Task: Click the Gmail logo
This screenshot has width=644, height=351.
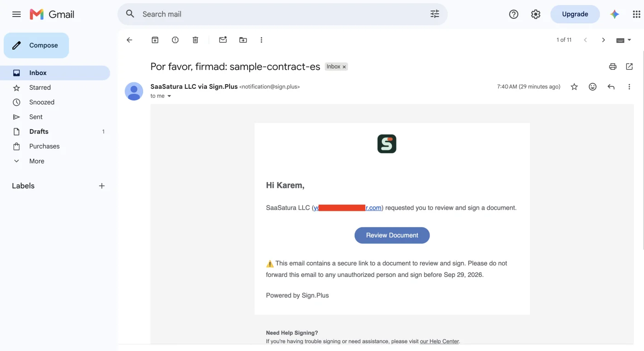Action: (52, 14)
